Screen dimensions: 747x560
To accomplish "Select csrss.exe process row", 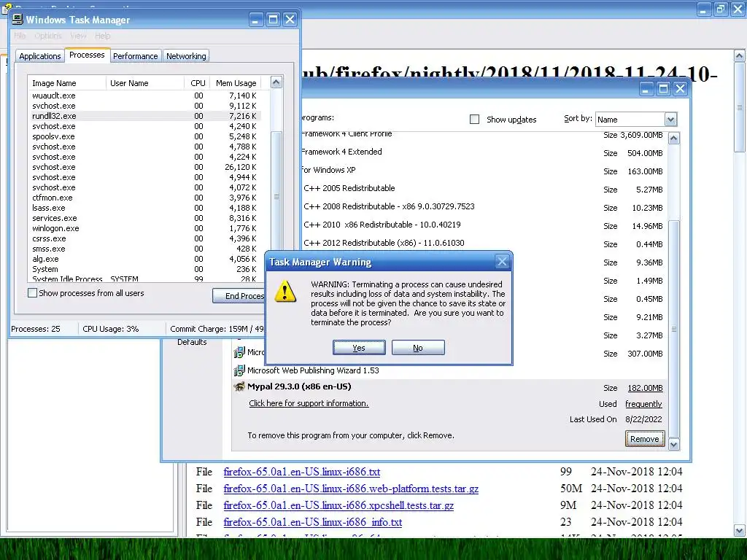I will click(144, 238).
